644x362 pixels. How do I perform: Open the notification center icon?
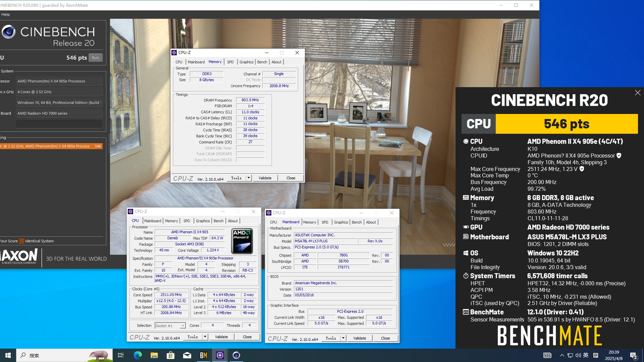click(634, 355)
